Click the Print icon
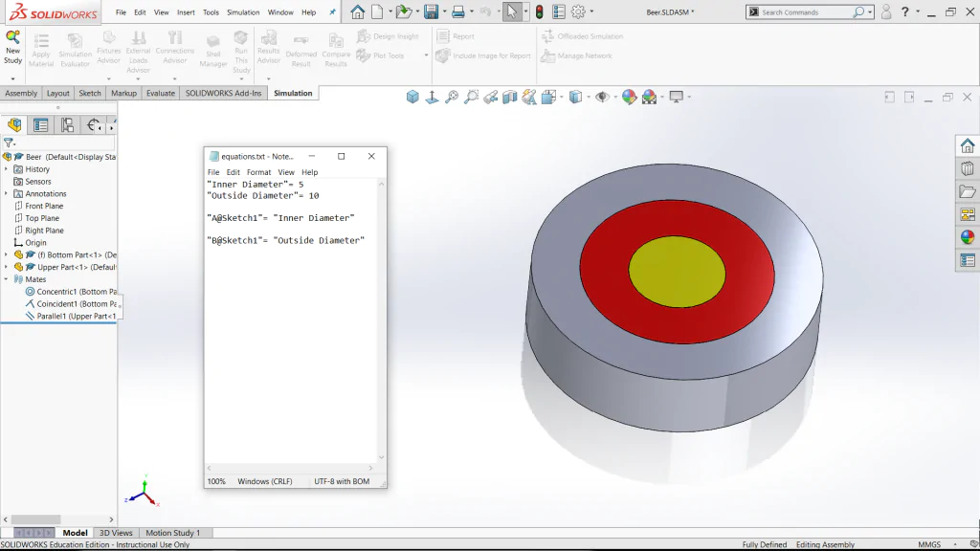 (x=458, y=11)
